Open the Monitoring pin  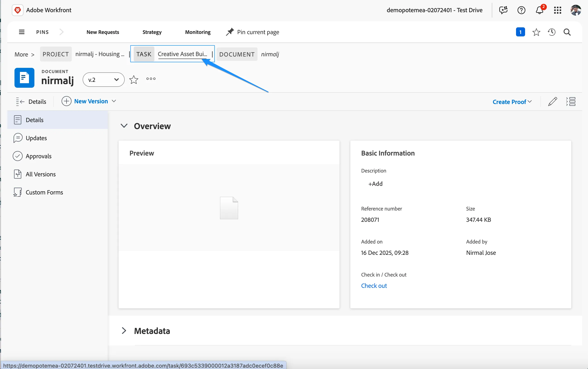click(x=198, y=32)
